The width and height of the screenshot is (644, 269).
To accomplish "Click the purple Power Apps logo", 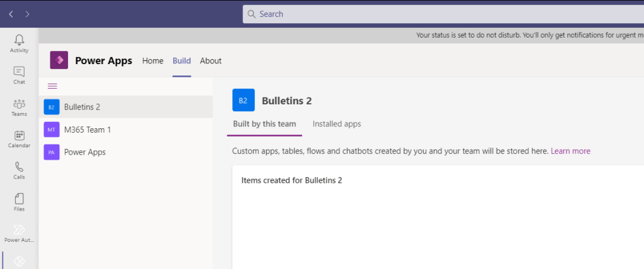I will 59,60.
